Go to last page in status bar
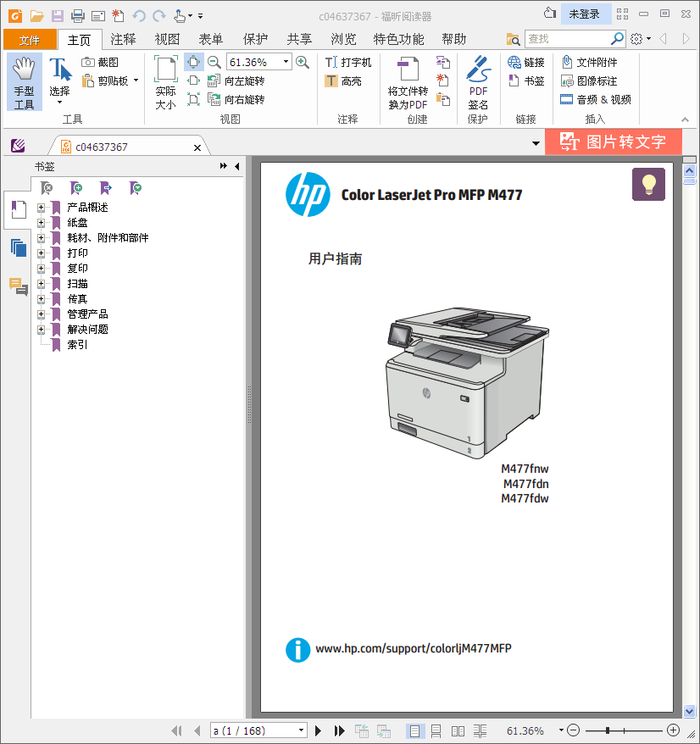Viewport: 700px width, 744px height. coord(339,730)
